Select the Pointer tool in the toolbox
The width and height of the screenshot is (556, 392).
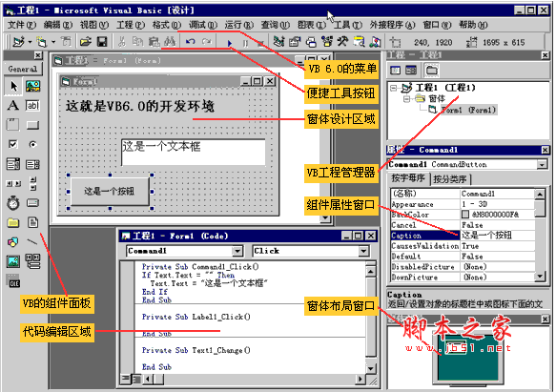pos(13,86)
